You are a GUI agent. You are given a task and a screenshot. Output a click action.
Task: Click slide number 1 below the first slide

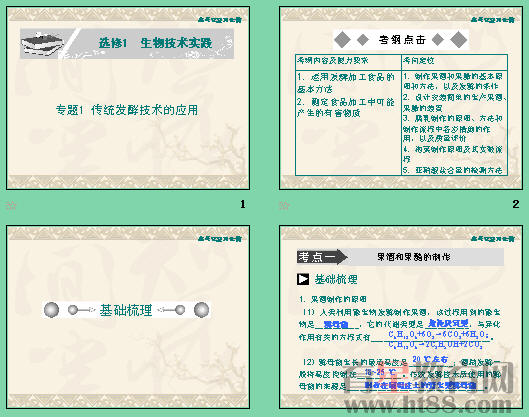[x=243, y=204]
